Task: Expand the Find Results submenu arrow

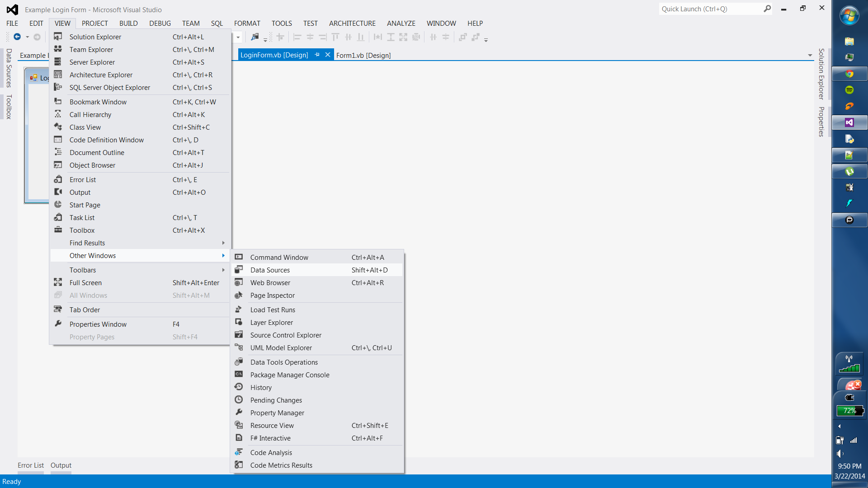Action: [223, 243]
